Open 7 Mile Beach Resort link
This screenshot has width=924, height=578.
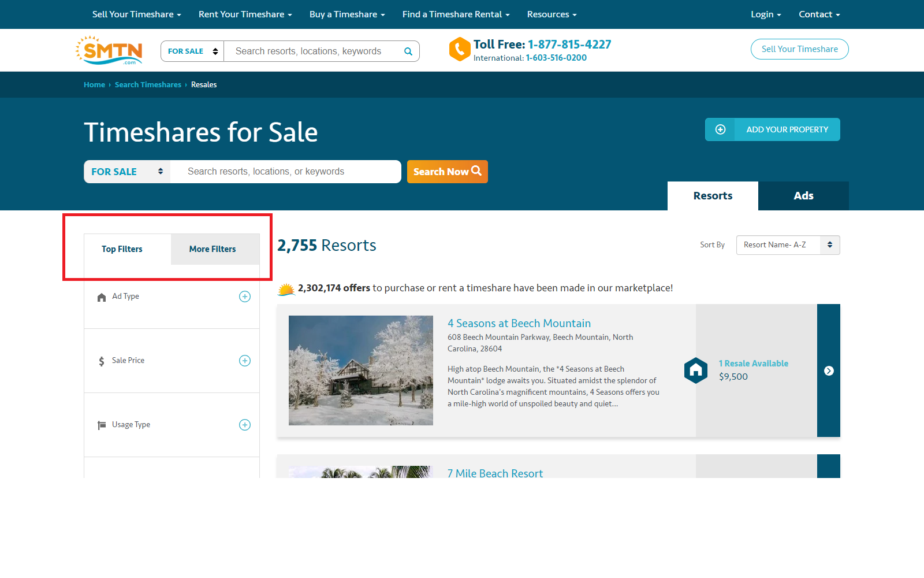coord(495,473)
